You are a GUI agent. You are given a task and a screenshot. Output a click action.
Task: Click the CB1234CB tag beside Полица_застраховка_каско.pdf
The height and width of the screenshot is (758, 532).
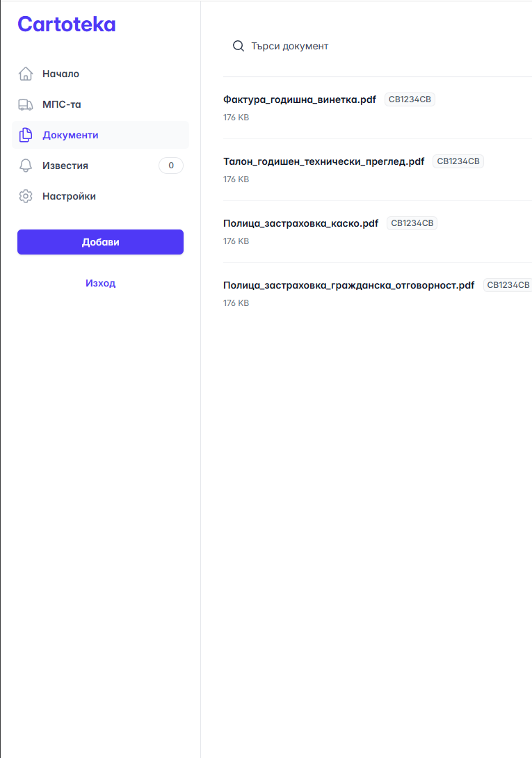click(412, 223)
